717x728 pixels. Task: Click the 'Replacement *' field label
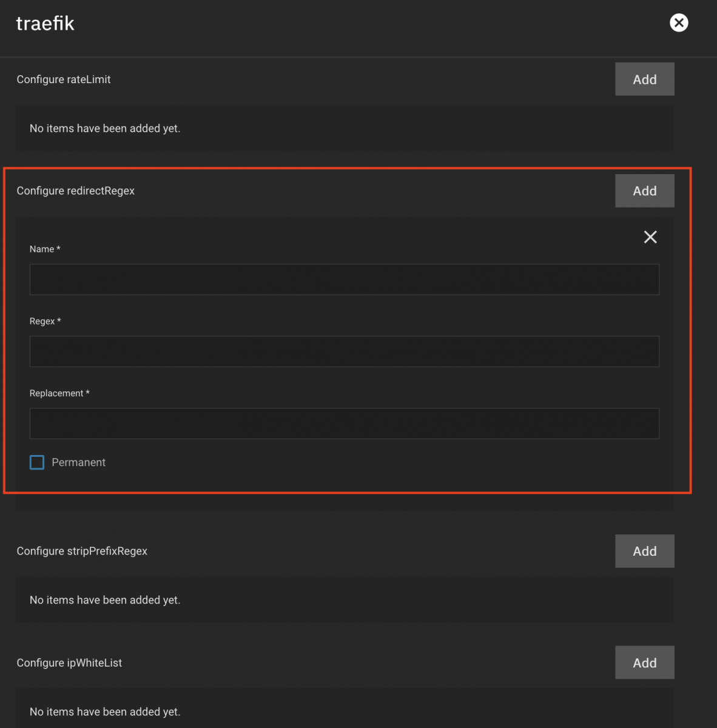(x=59, y=393)
